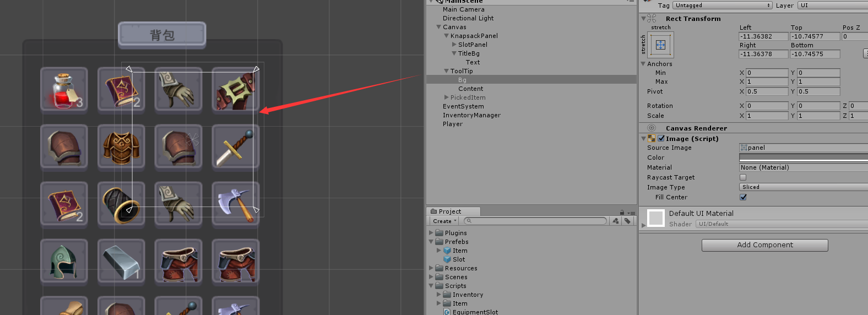Toggle the Image (Script) enabled checkbox
The height and width of the screenshot is (315, 868).
pyautogui.click(x=661, y=138)
